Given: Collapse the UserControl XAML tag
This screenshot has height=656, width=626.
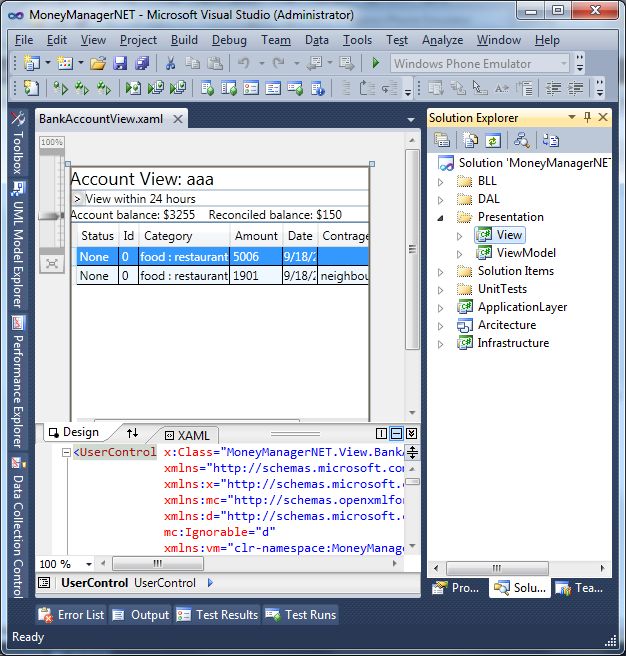Looking at the screenshot, I should [x=66, y=452].
